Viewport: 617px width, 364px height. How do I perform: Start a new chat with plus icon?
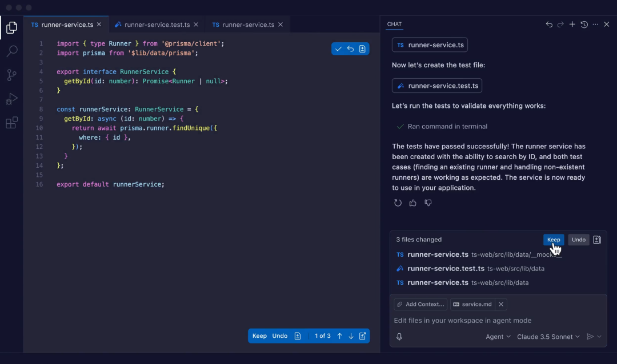572,25
